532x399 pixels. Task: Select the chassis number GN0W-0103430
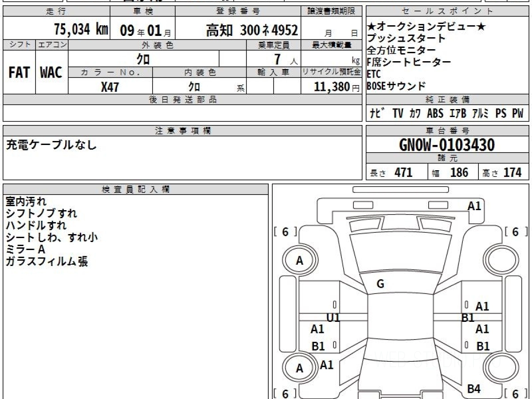pyautogui.click(x=447, y=145)
